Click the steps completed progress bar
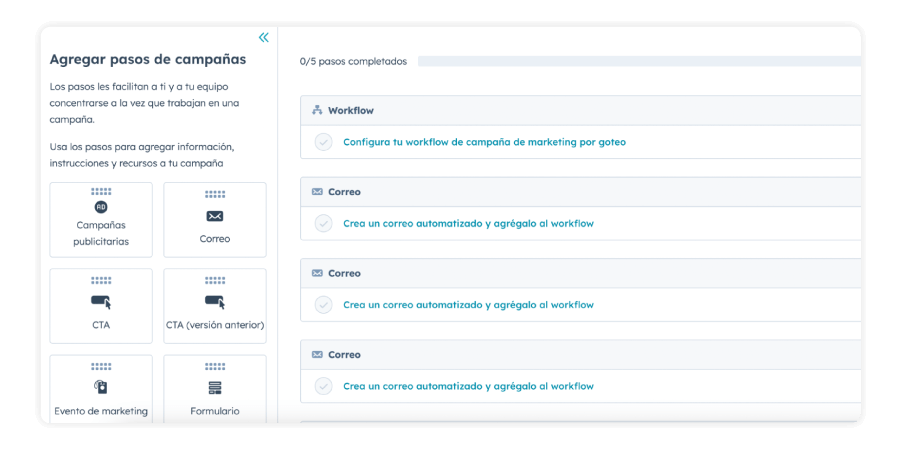The height and width of the screenshot is (451, 901). 638,62
